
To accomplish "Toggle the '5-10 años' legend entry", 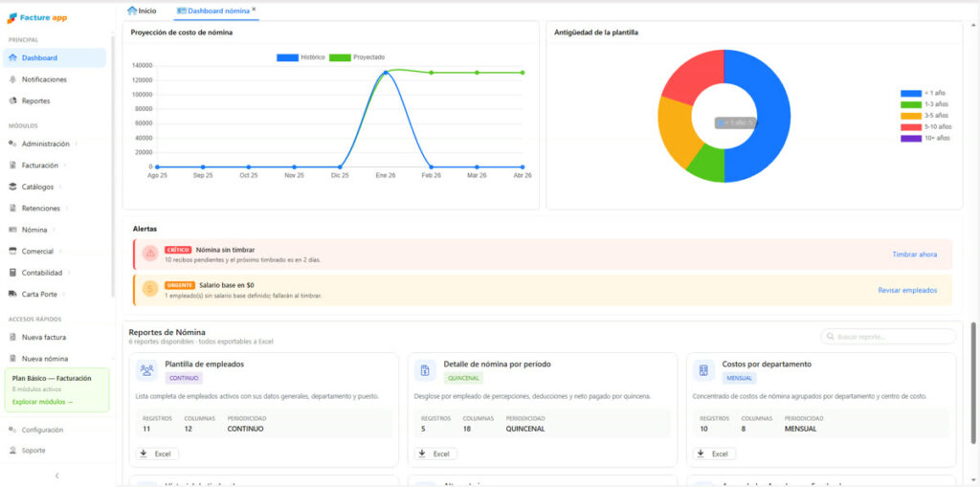I will click(x=926, y=127).
